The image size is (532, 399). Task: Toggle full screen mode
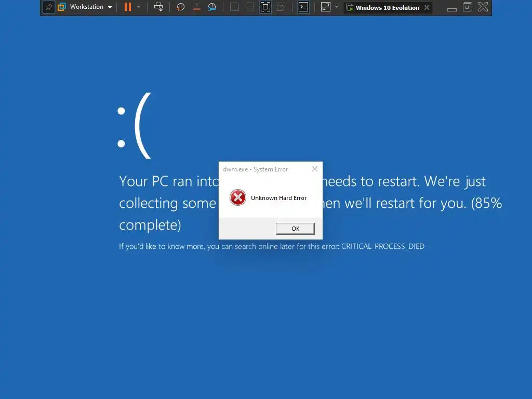[x=265, y=7]
